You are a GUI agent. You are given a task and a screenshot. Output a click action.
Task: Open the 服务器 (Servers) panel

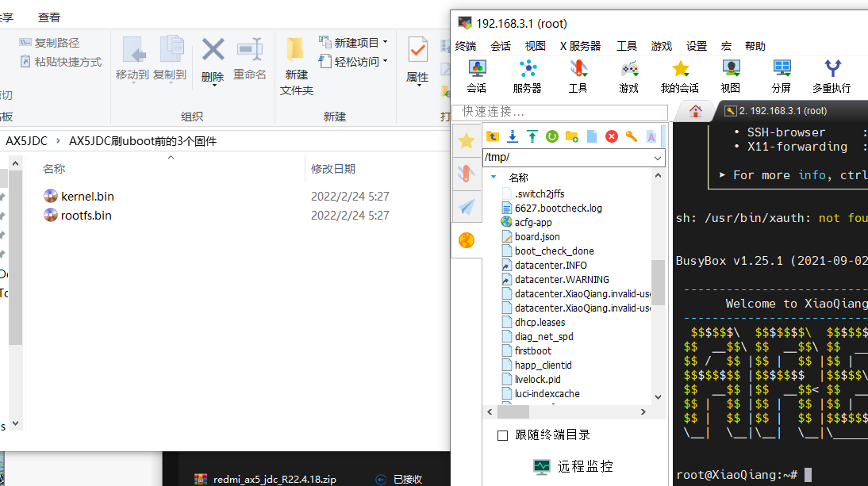(528, 70)
